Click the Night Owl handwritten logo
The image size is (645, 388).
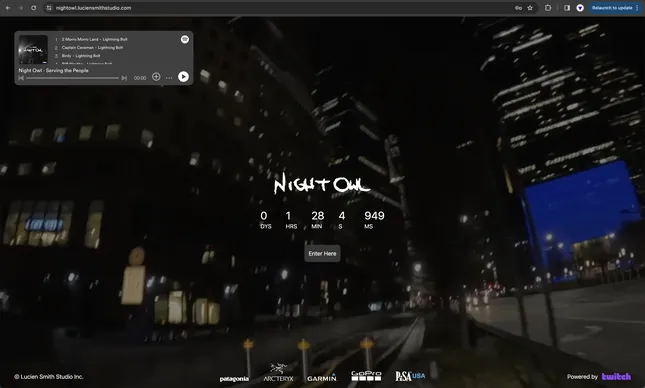pyautogui.click(x=322, y=184)
